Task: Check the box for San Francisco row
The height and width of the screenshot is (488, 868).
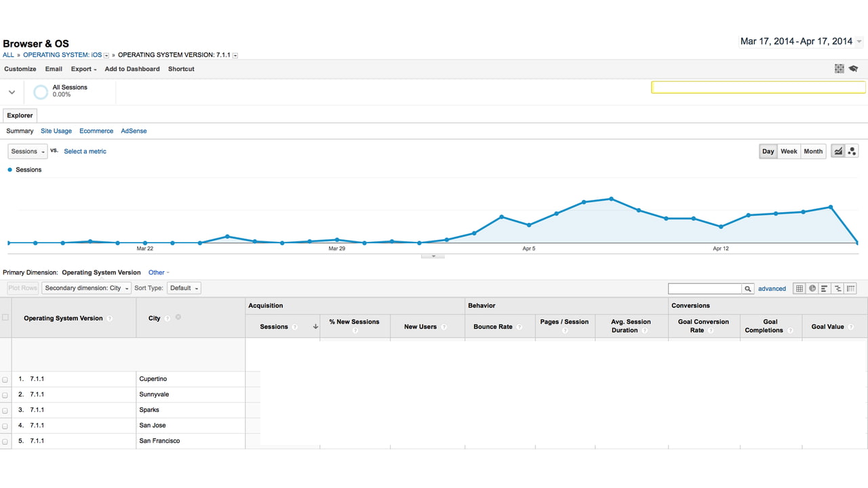Action: 5,442
